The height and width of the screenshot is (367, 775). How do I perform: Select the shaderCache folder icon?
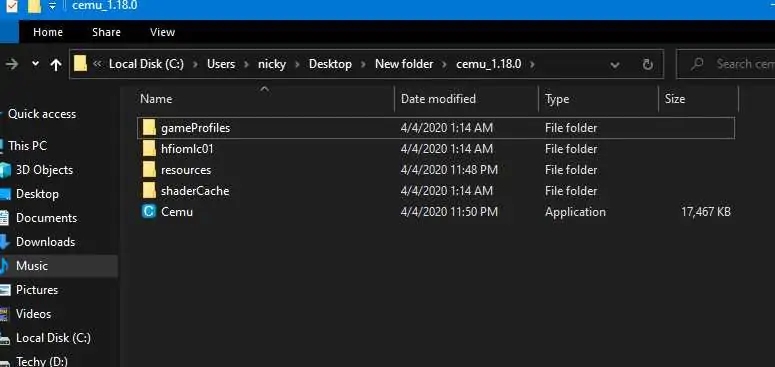pyautogui.click(x=149, y=191)
